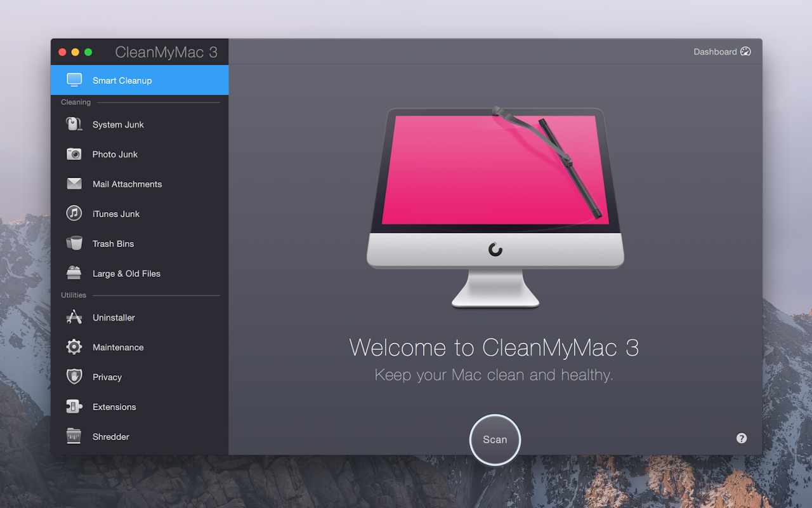This screenshot has width=812, height=508.
Task: Click the System Junk vacuum icon
Action: pos(74,124)
